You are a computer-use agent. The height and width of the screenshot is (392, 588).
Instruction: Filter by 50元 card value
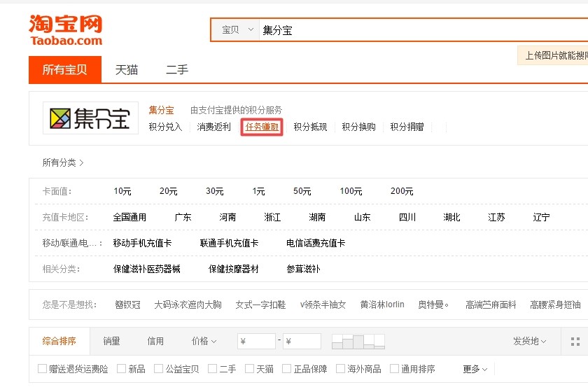tap(302, 191)
